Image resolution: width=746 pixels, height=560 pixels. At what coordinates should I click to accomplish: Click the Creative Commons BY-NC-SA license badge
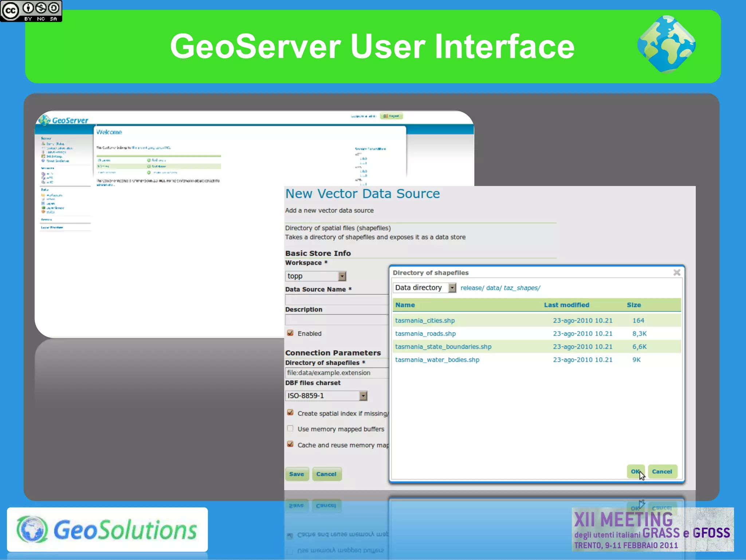pos(31,11)
